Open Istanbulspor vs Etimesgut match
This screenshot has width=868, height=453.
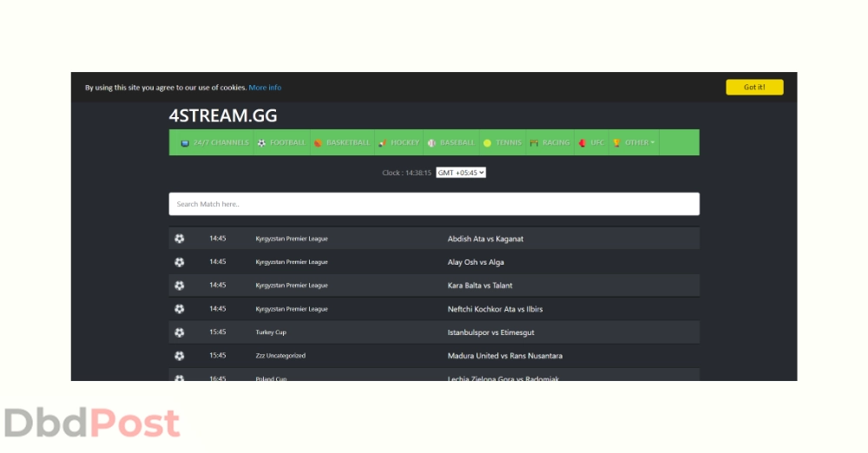pos(490,332)
